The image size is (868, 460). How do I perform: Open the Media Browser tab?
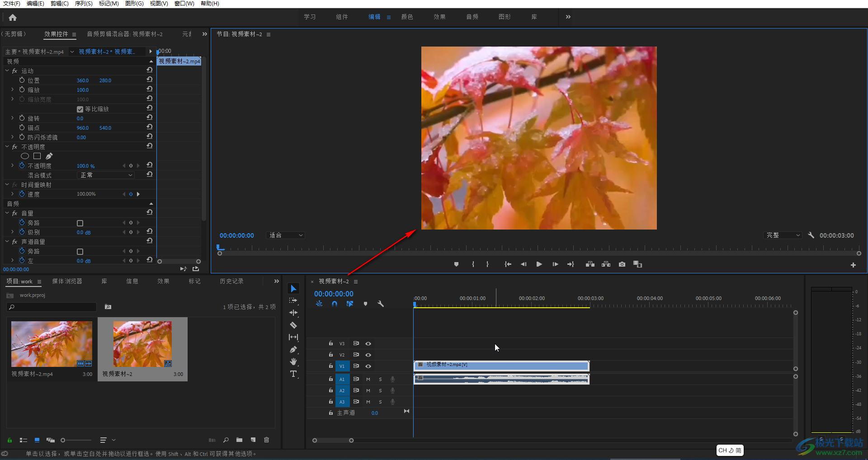[x=67, y=281]
